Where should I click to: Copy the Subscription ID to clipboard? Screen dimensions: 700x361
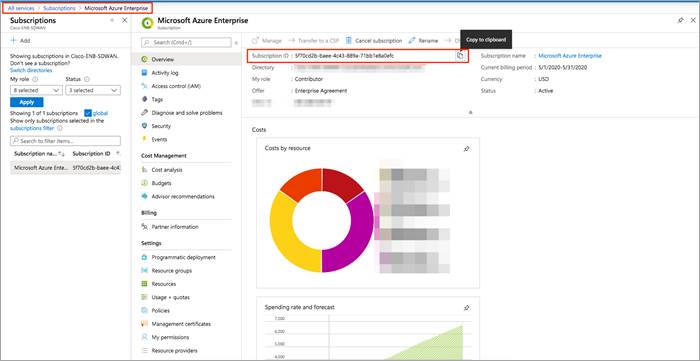pyautogui.click(x=460, y=56)
